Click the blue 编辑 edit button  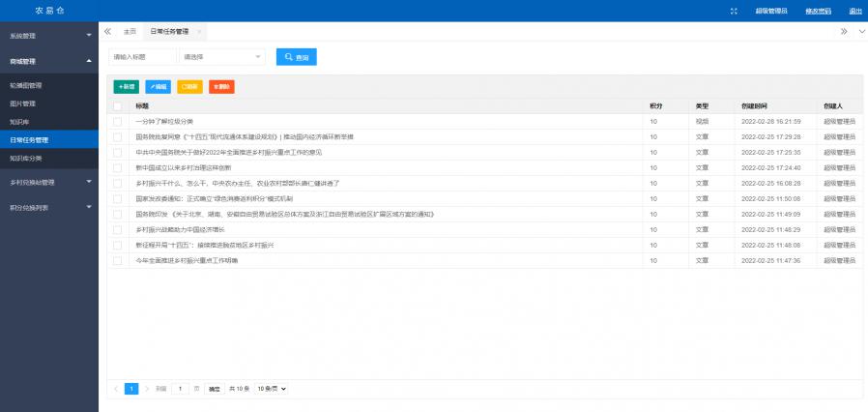click(159, 86)
